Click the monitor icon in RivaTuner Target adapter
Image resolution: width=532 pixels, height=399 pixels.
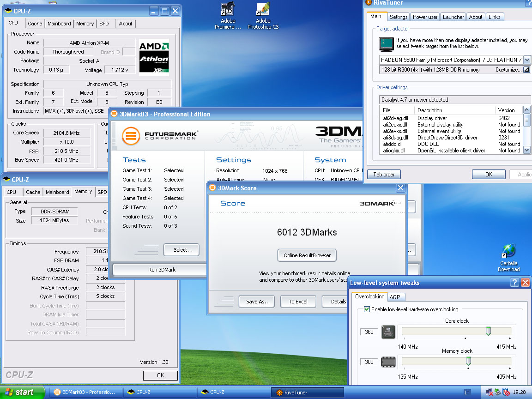click(x=386, y=44)
